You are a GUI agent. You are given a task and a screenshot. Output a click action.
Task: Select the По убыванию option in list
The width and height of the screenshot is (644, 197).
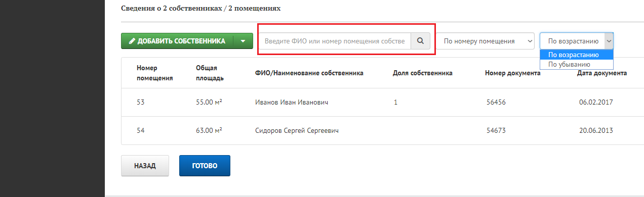tap(577, 64)
